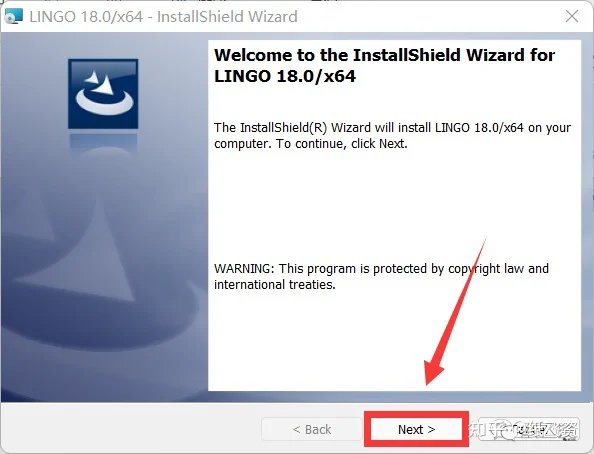Click the Cancel button behind the watermark
Image resolution: width=594 pixels, height=454 pixels.
530,429
